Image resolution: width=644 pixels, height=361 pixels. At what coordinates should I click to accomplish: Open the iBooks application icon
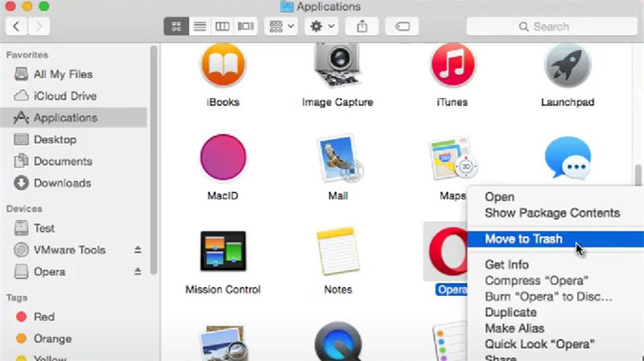(x=223, y=65)
